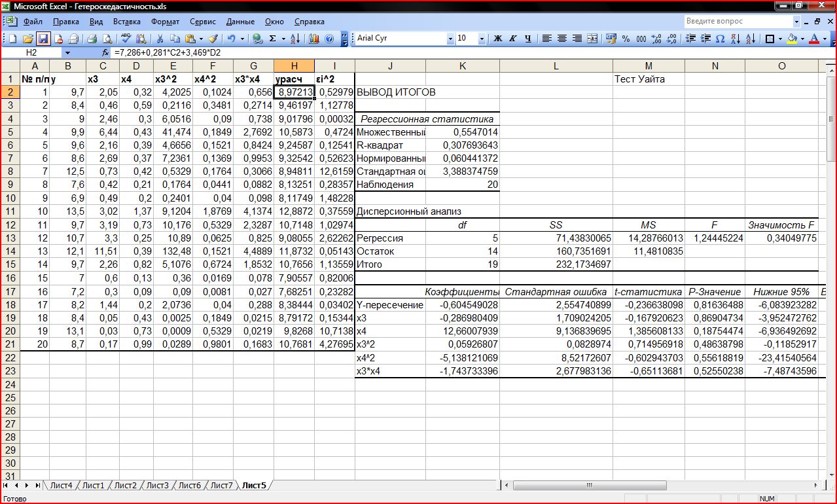The image size is (837, 504).
Task: Center cell text horizontally
Action: (562, 39)
